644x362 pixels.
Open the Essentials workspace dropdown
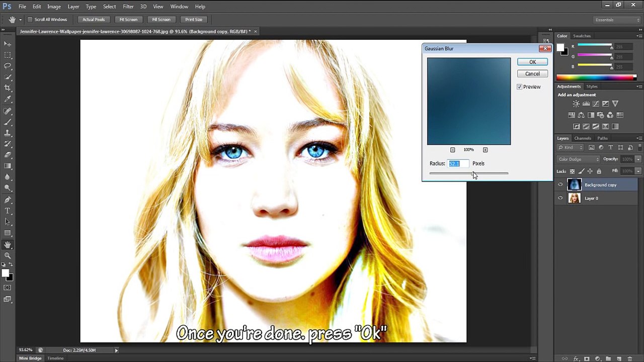(617, 20)
